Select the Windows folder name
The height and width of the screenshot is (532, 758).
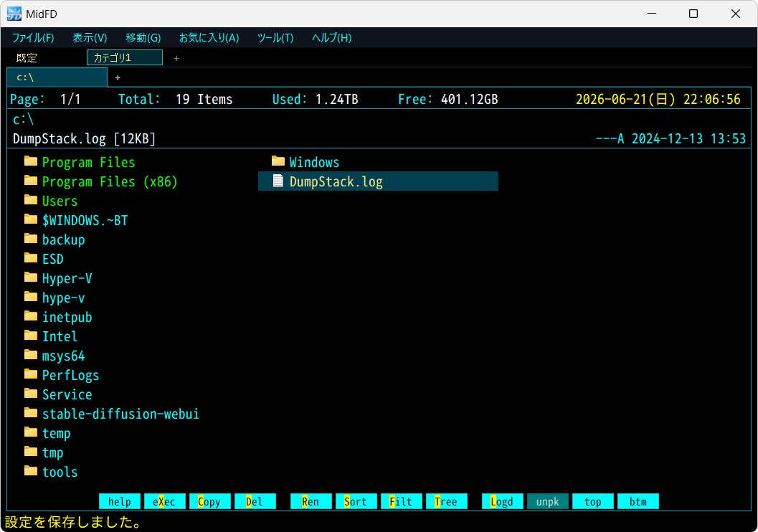(x=314, y=162)
